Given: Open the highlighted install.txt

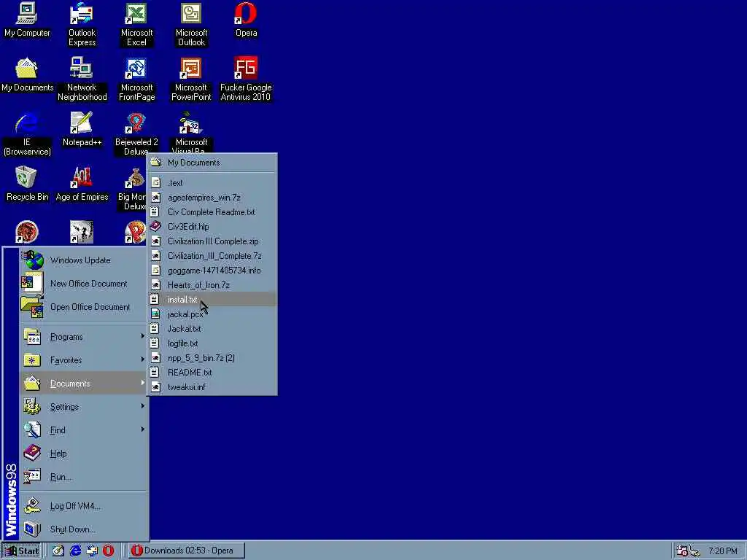Looking at the screenshot, I should tap(212, 300).
